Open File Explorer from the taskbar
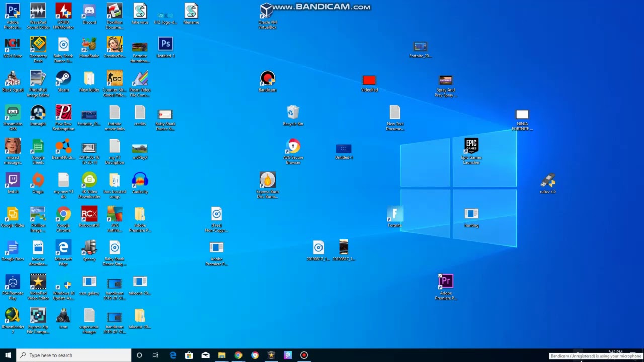Screen dimensions: 644x362 point(222,355)
